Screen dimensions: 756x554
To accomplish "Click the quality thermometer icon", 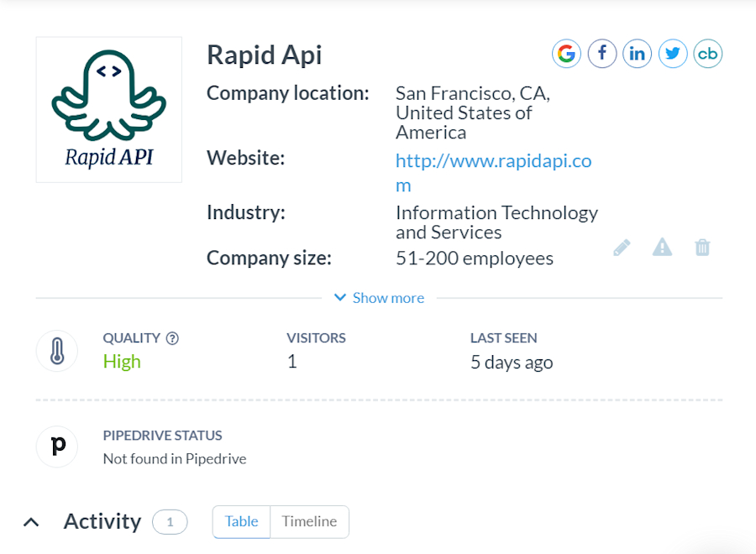I will point(56,351).
